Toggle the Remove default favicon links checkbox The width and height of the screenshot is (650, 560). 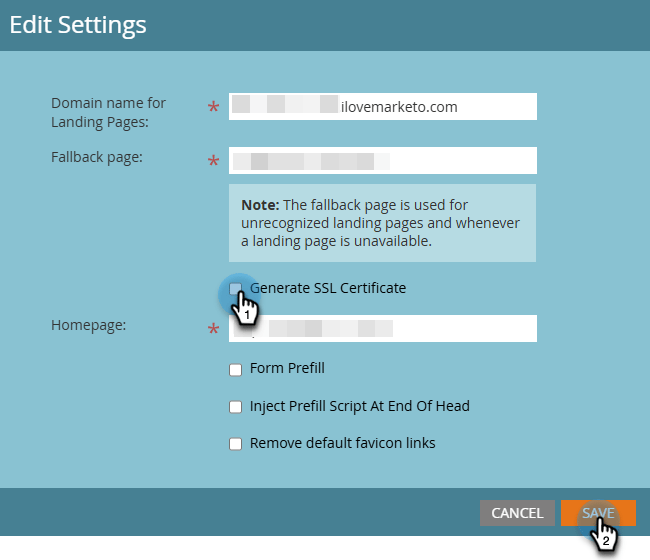point(236,444)
